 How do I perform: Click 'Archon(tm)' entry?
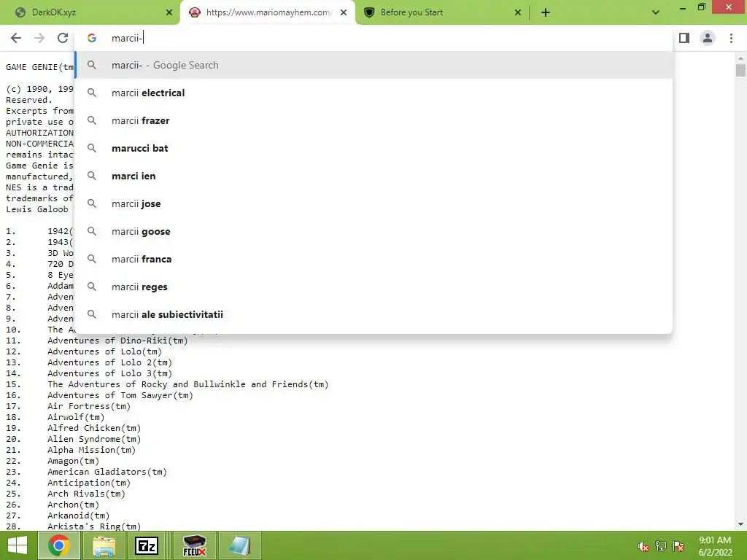(73, 505)
